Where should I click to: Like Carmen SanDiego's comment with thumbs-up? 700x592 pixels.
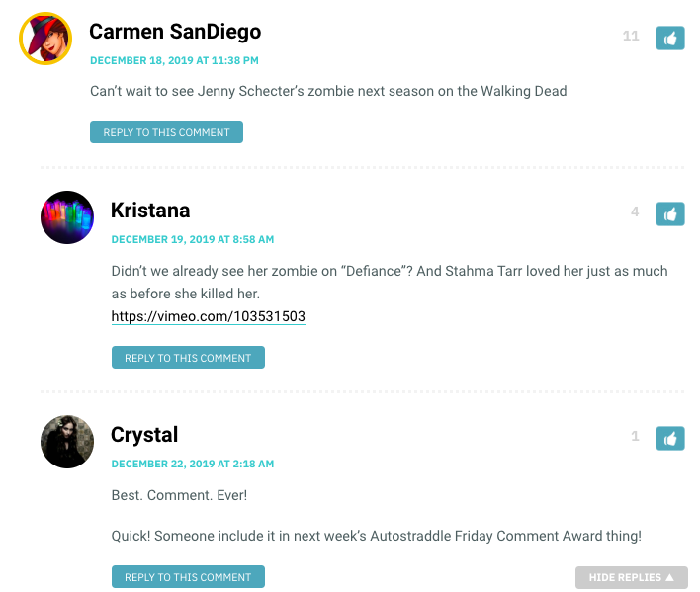[x=669, y=39]
